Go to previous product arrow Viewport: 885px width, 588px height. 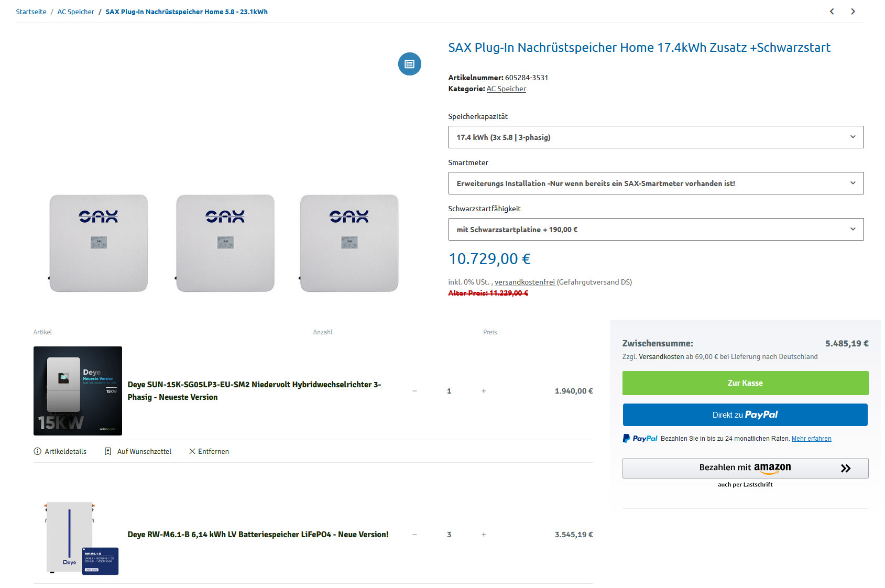[x=832, y=12]
